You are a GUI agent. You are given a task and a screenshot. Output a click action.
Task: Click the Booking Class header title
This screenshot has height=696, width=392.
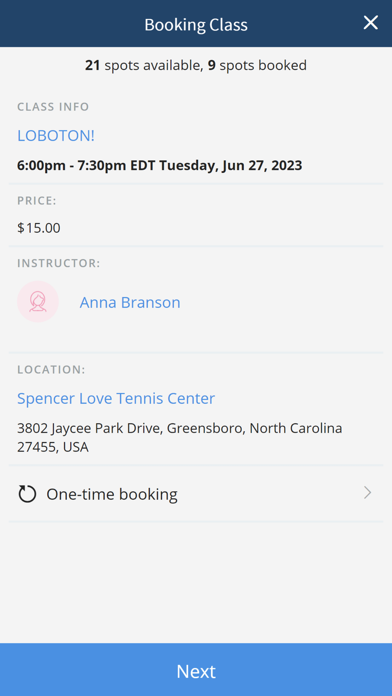click(x=196, y=24)
